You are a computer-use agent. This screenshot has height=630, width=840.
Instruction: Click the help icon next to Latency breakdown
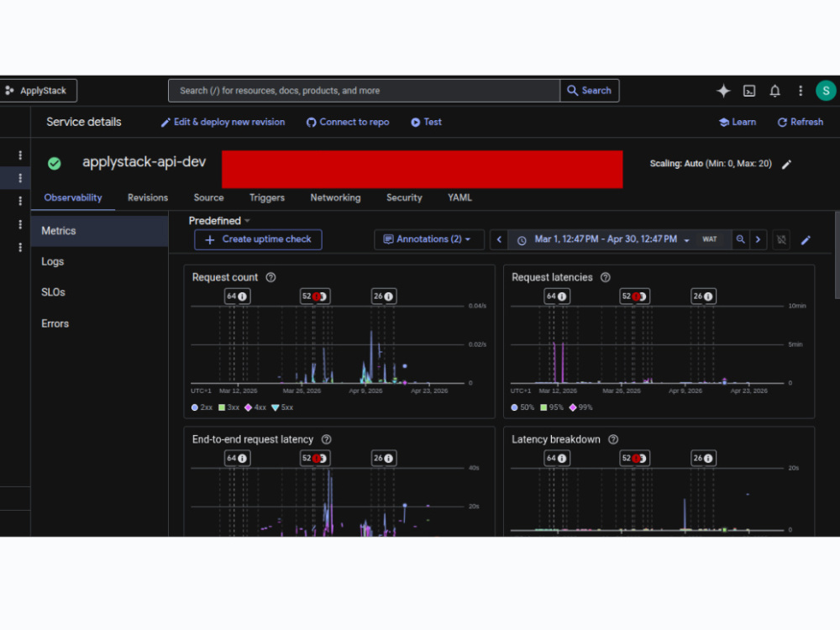coord(613,439)
